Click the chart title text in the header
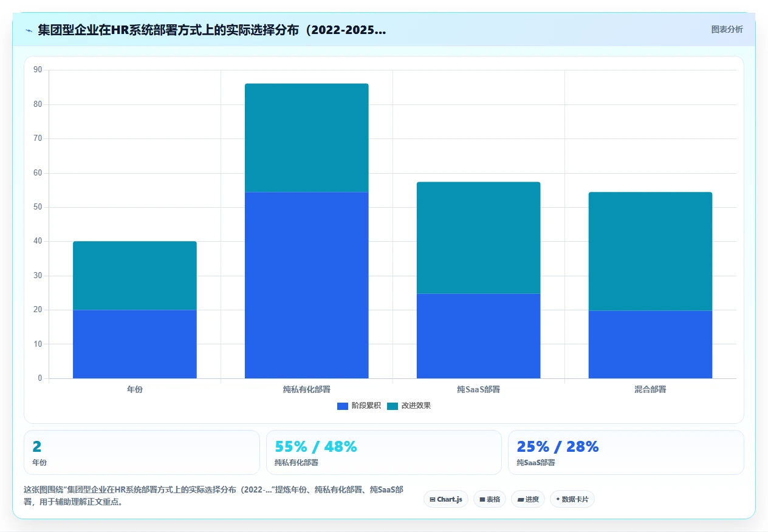Viewport: 768px width, 532px height. coord(211,30)
